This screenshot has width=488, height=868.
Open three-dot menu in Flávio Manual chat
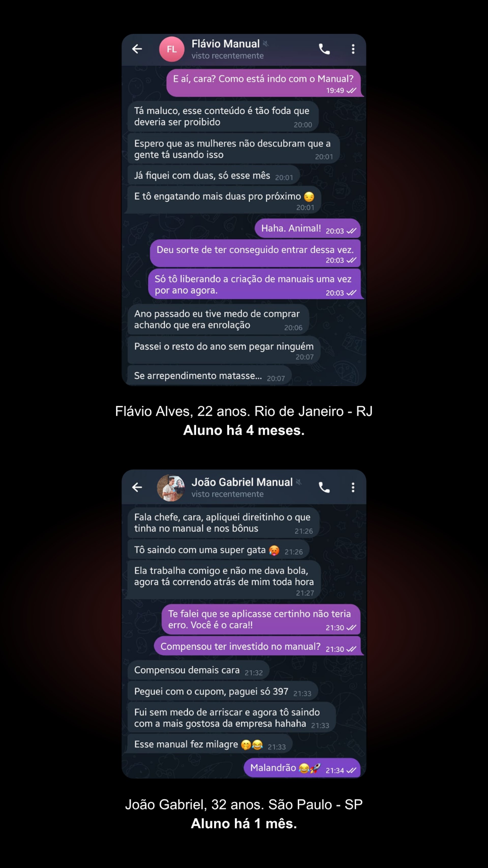click(353, 49)
